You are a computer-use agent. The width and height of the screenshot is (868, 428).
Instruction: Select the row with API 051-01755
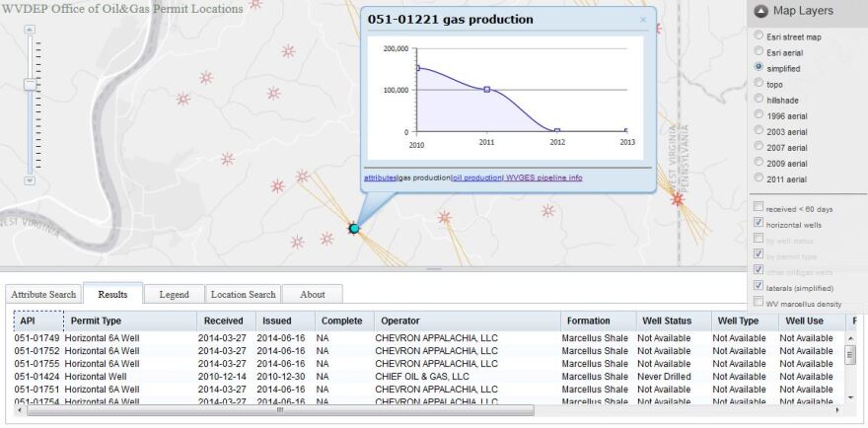429,364
